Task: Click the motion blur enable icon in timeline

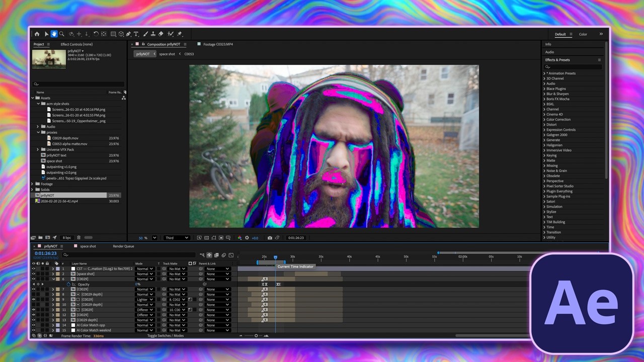Action: click(223, 255)
